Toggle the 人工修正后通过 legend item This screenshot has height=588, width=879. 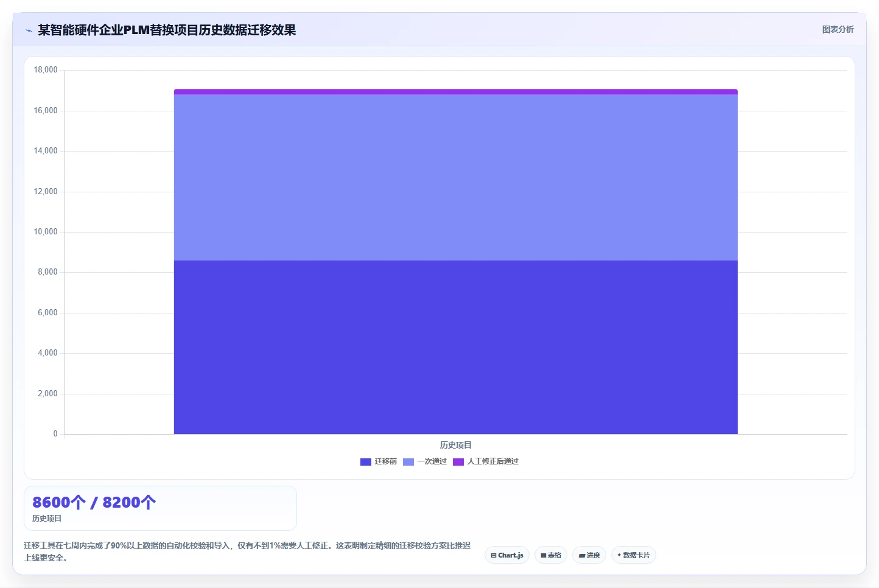coord(485,461)
